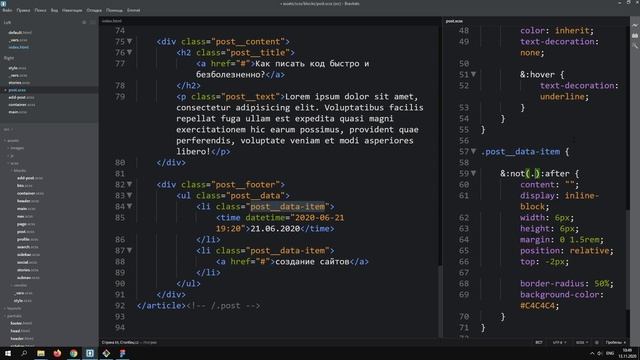Screen dimensions: 640x360
Task: Open the Extension Manager brick icon
Action: [635, 36]
